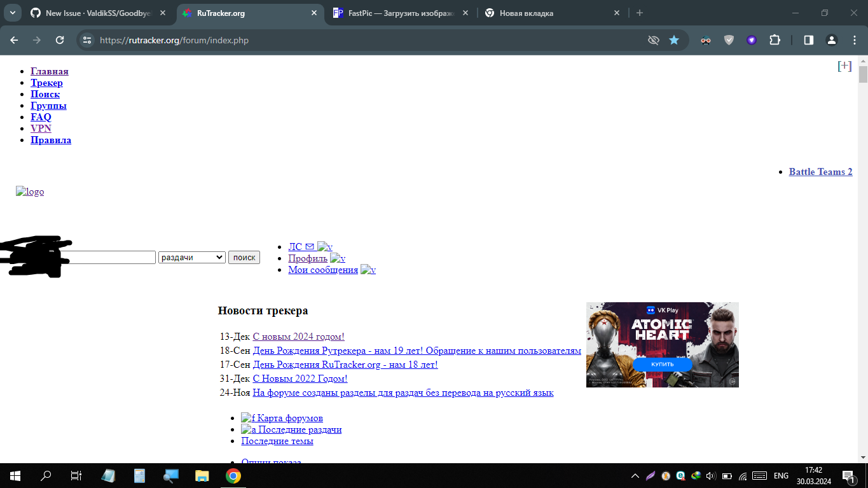Image resolution: width=868 pixels, height=488 pixels.
Task: Click the broken logo image link
Action: (x=30, y=191)
